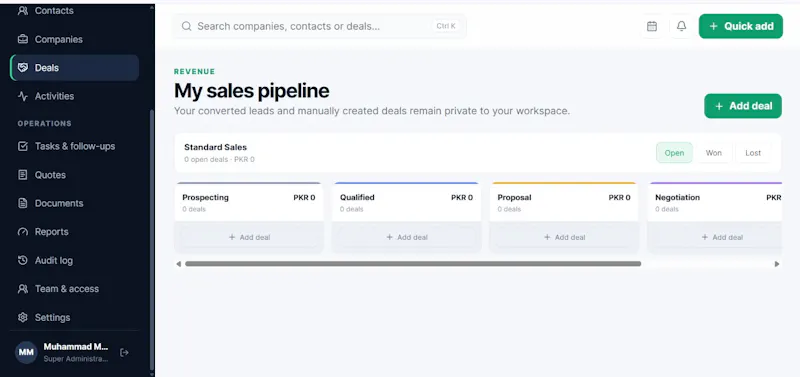Open the Reports page
The image size is (800, 377).
74,232
